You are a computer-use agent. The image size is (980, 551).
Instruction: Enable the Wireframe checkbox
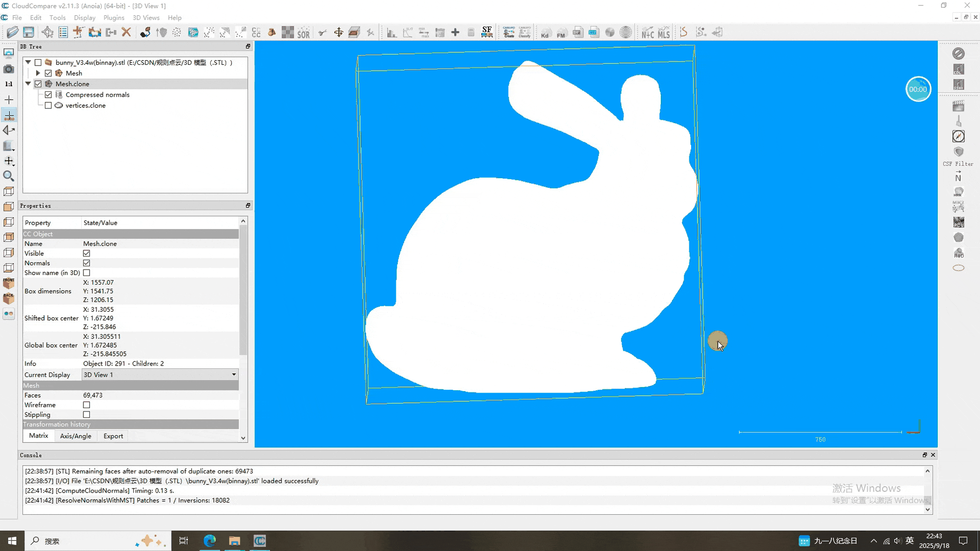86,405
